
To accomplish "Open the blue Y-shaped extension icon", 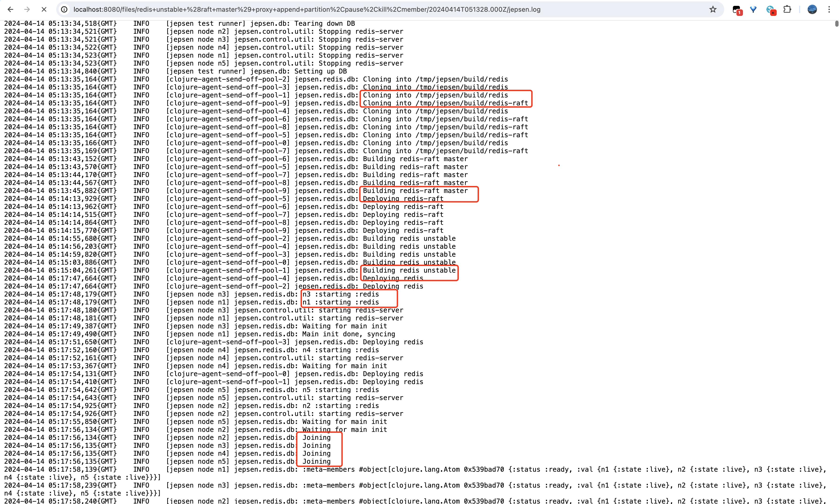I will click(754, 10).
